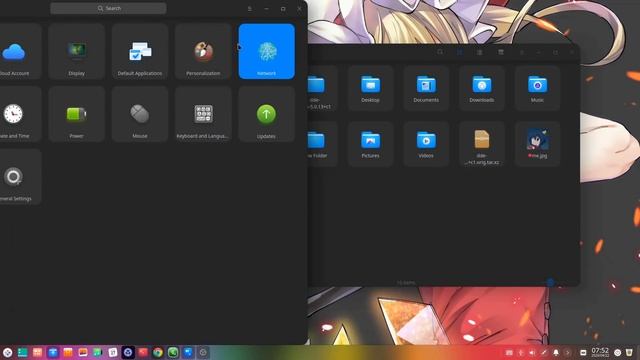640x360 pixels.
Task: Open the Personalization settings tile
Action: click(x=203, y=51)
